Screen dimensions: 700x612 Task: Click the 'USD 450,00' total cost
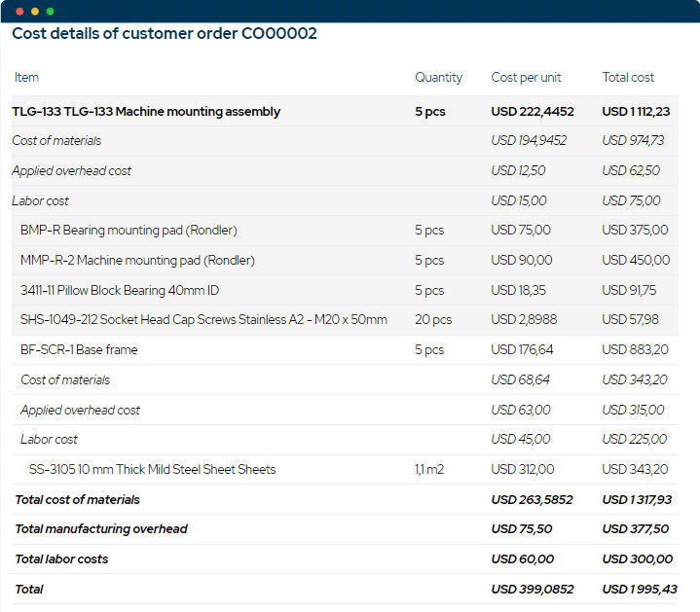636,260
